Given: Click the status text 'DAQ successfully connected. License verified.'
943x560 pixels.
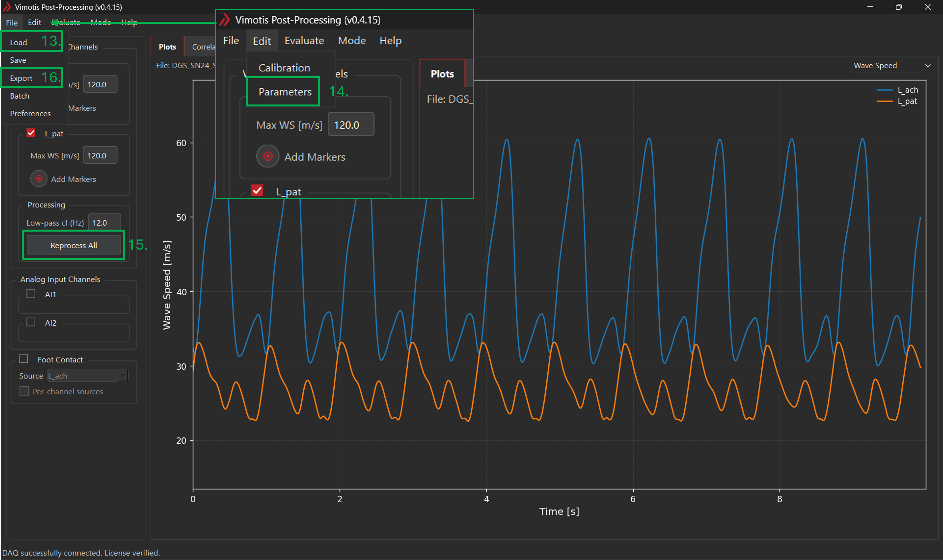Looking at the screenshot, I should pos(81,553).
